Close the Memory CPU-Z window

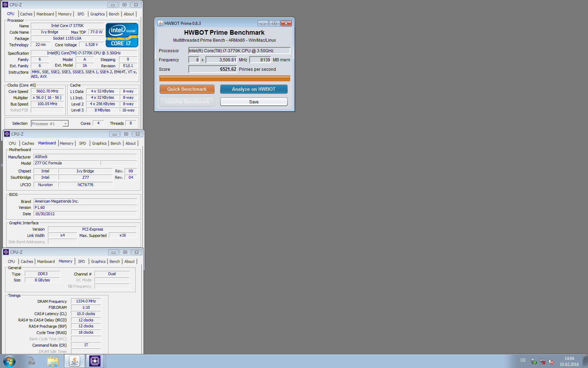pos(137,252)
